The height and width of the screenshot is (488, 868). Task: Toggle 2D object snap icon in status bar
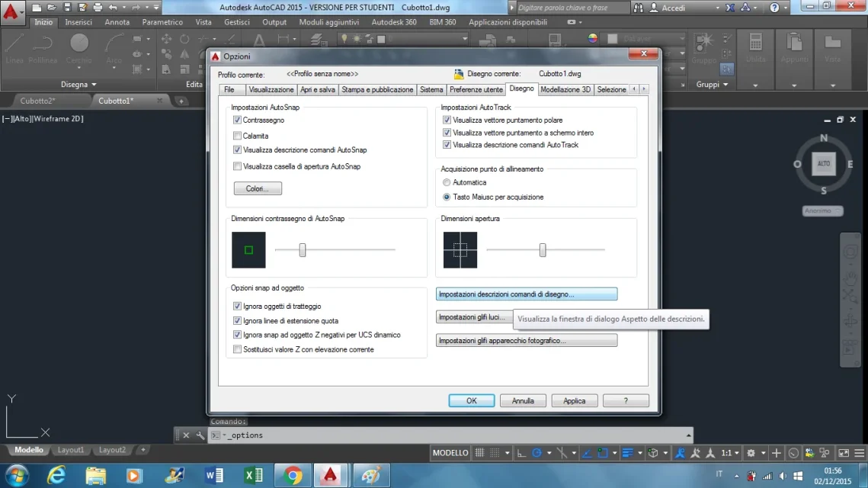[x=602, y=453]
